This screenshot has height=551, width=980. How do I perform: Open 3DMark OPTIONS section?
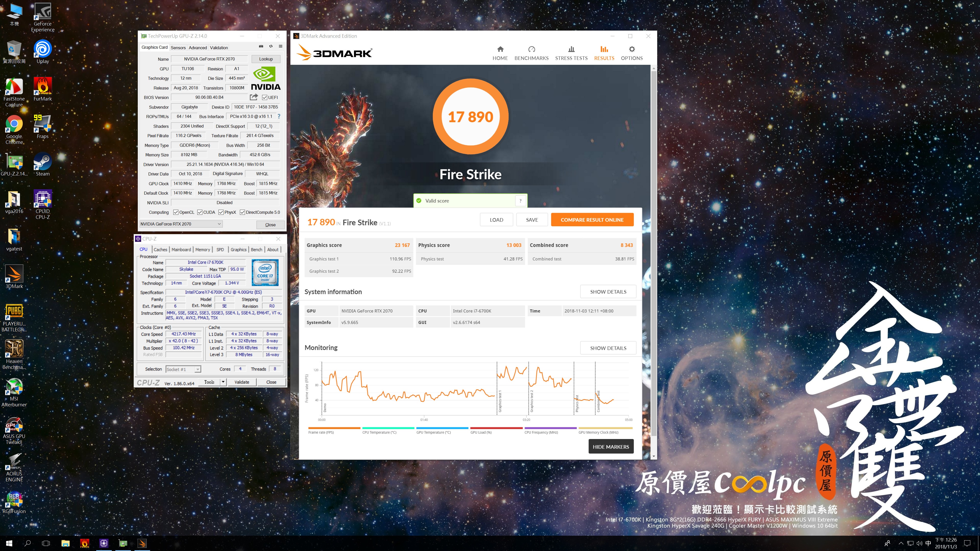point(632,53)
